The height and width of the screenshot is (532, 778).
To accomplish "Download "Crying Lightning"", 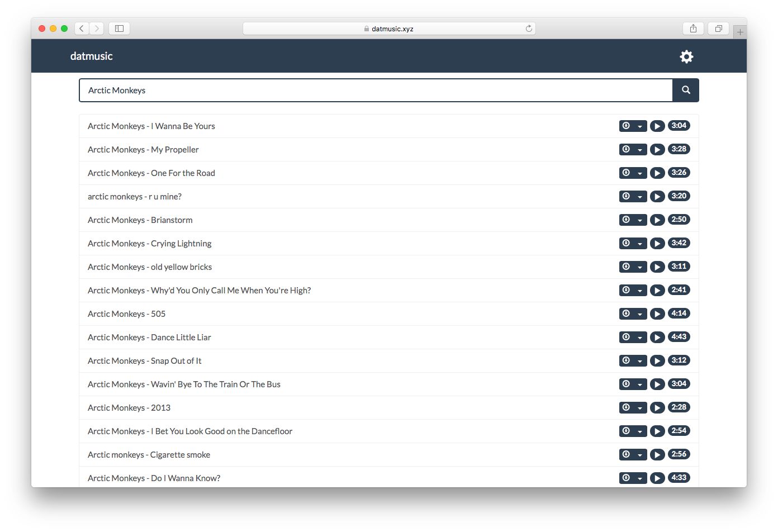I will click(625, 243).
